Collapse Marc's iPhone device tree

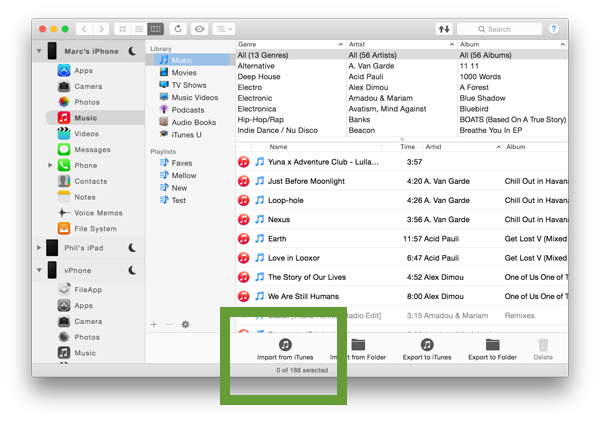pyautogui.click(x=39, y=51)
